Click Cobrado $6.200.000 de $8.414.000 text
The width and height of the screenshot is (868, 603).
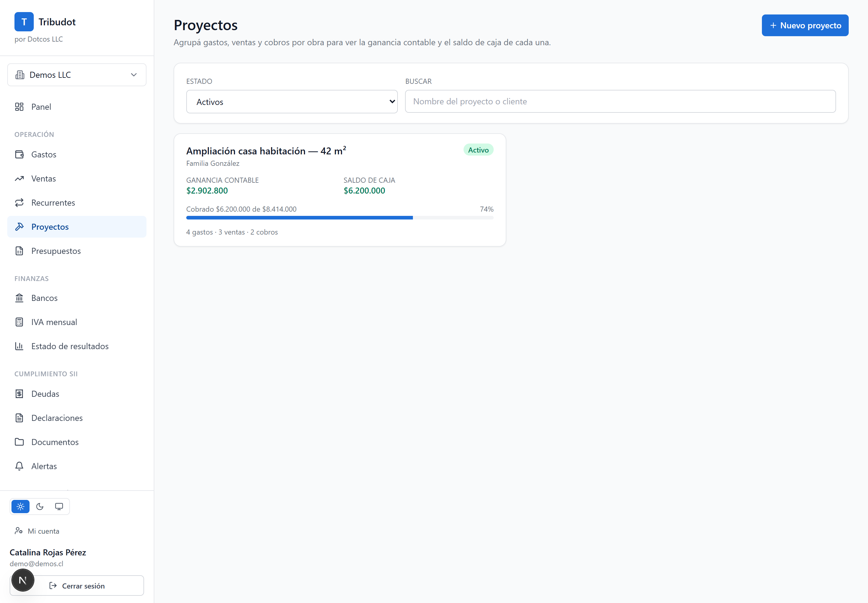(x=241, y=209)
